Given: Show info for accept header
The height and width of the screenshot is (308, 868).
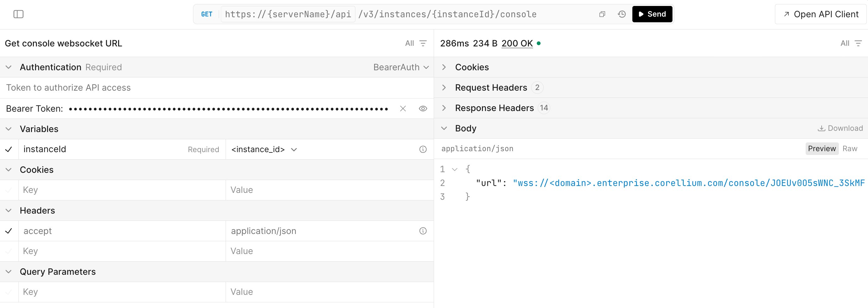Looking at the screenshot, I should pos(423,231).
